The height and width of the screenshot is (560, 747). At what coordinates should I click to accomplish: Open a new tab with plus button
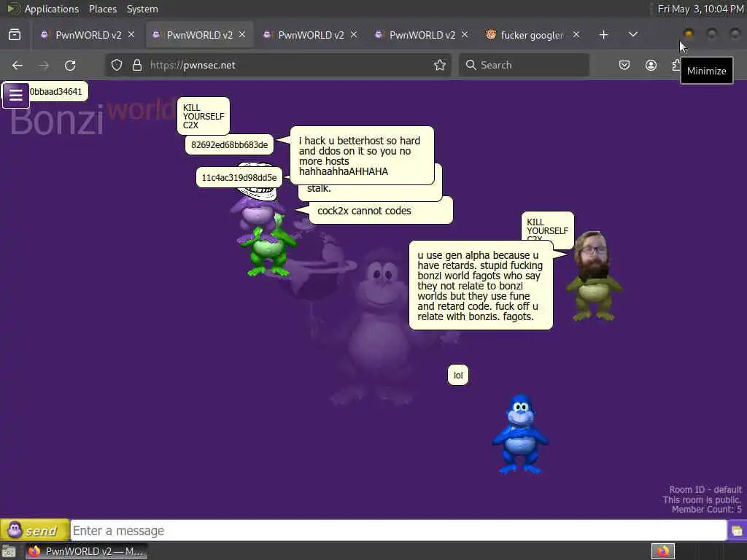(x=603, y=35)
